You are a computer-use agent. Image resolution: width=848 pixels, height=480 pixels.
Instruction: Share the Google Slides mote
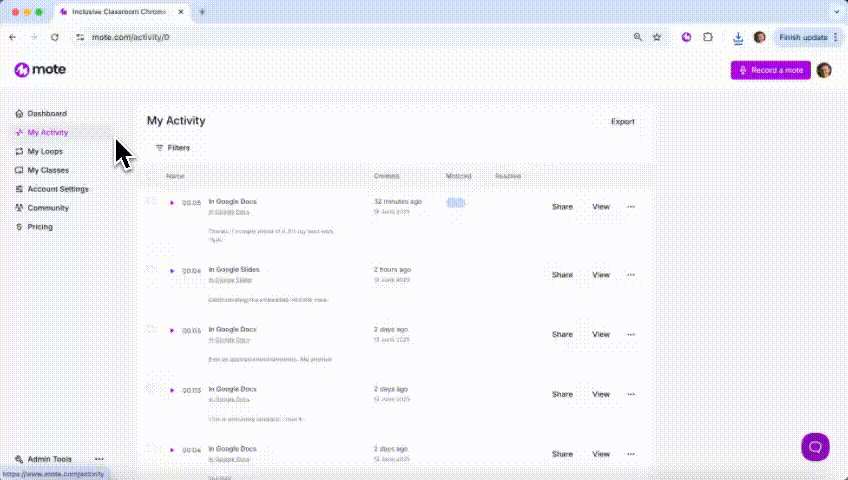click(x=562, y=275)
